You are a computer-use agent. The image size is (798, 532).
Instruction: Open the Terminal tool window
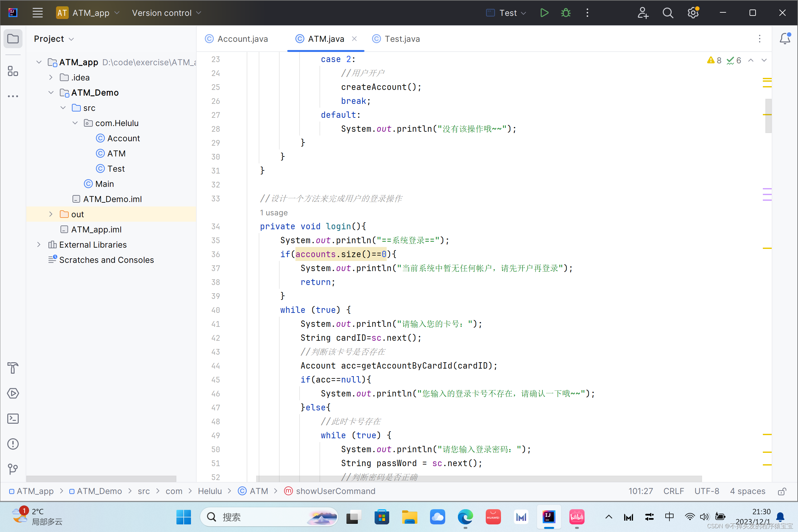(13, 418)
